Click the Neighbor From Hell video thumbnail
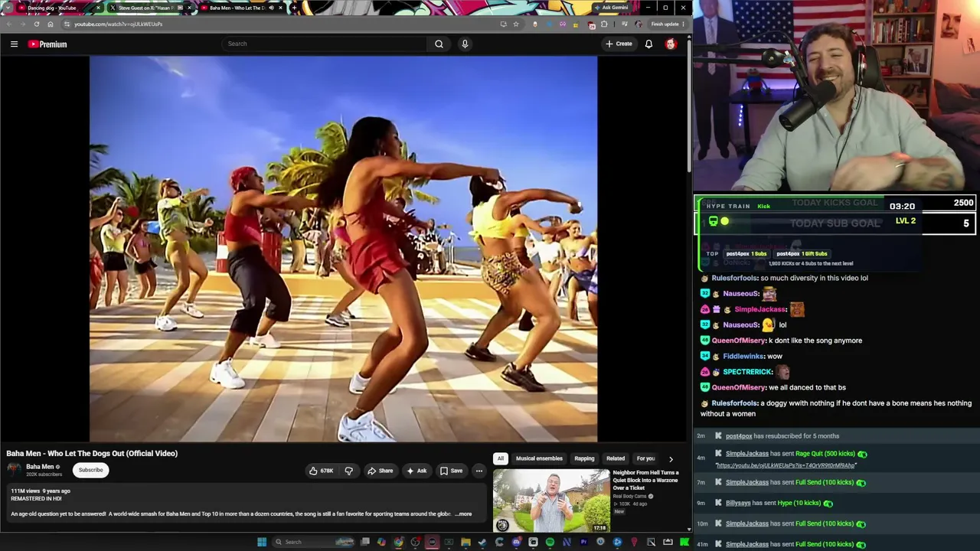Viewport: 980px width, 551px height. coord(551,500)
